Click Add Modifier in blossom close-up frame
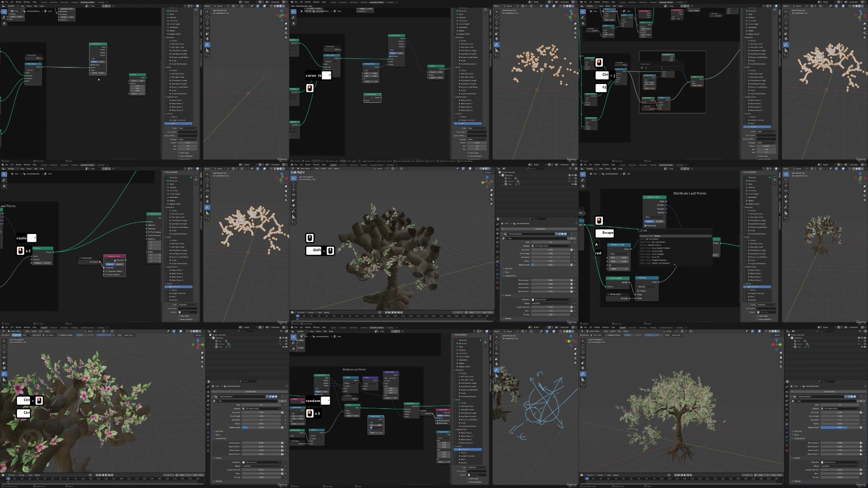868x488 pixels. click(x=249, y=391)
